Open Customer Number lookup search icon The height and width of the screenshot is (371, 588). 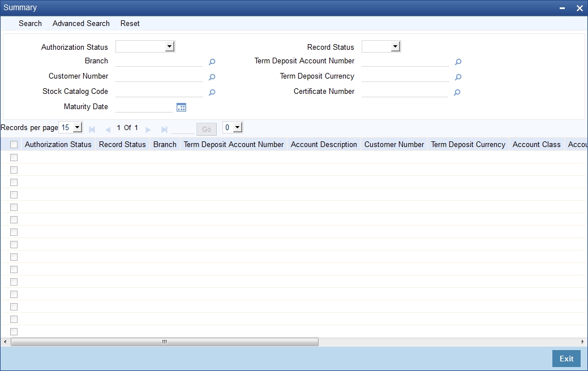[x=212, y=77]
